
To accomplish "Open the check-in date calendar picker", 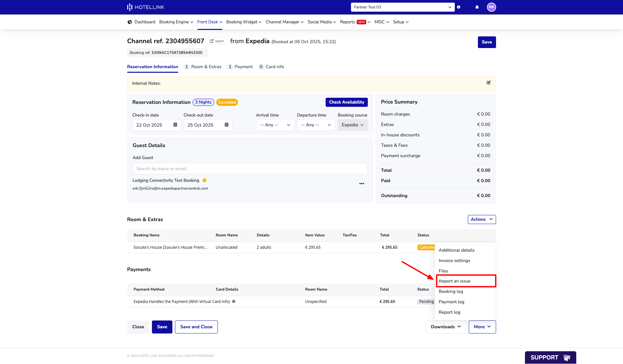I will tap(175, 125).
